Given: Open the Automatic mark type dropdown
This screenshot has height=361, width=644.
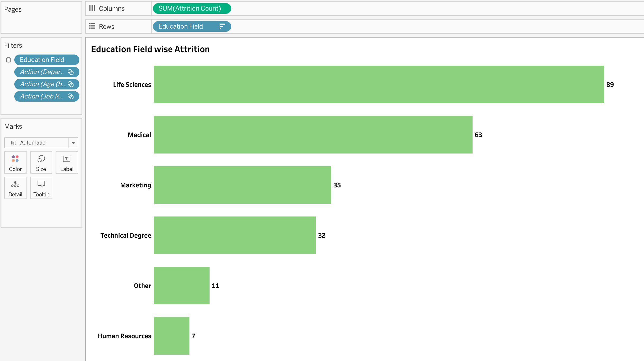Looking at the screenshot, I should (73, 142).
